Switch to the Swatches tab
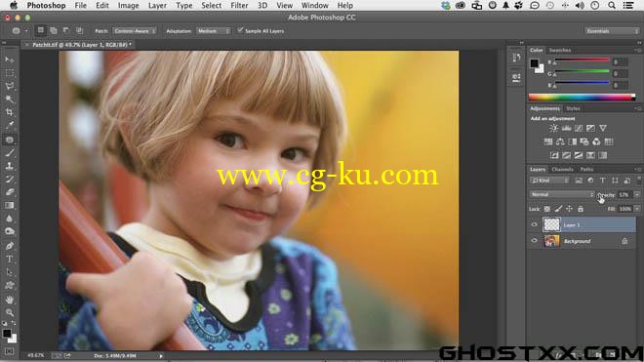The image size is (644, 362). (560, 50)
